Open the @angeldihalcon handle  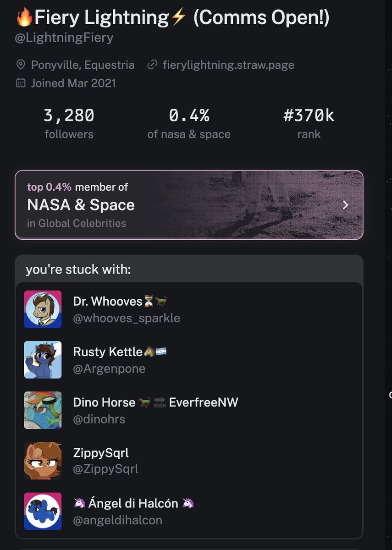[117, 520]
